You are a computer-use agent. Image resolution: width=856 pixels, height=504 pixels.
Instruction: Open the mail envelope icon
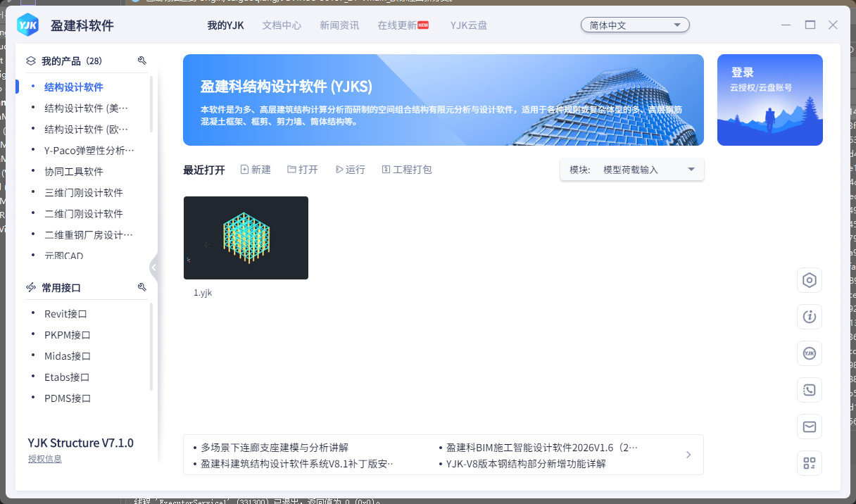click(810, 427)
